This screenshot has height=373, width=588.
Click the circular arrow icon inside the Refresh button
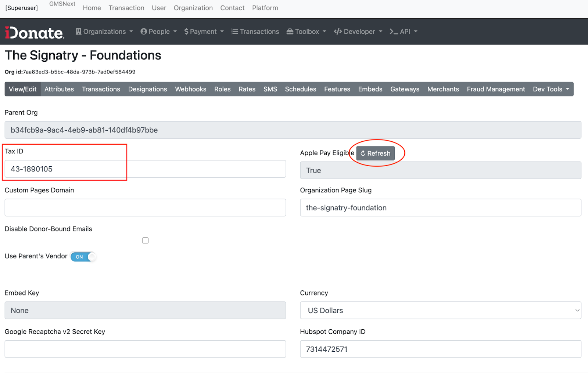pyautogui.click(x=363, y=153)
